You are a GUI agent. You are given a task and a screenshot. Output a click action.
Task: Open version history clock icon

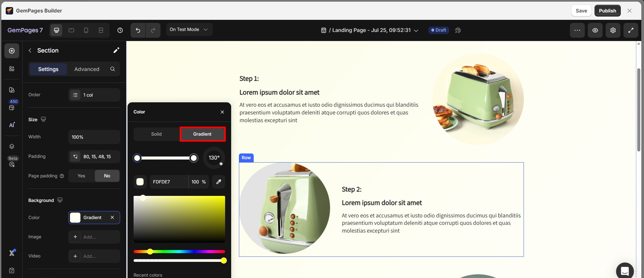coord(120,30)
